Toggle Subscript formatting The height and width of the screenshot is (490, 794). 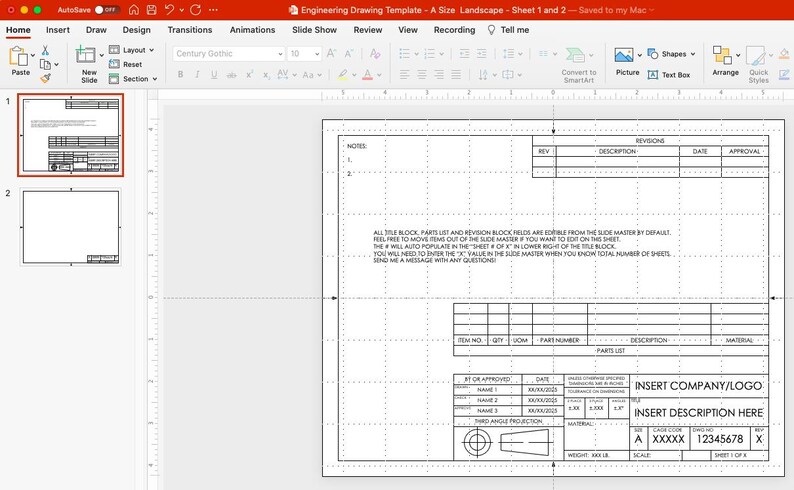[266, 75]
